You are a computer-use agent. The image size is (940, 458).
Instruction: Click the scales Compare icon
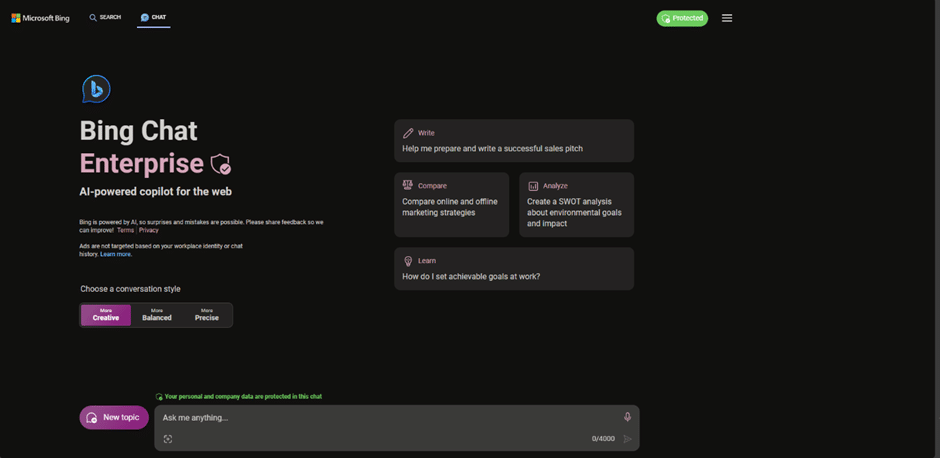[408, 186]
